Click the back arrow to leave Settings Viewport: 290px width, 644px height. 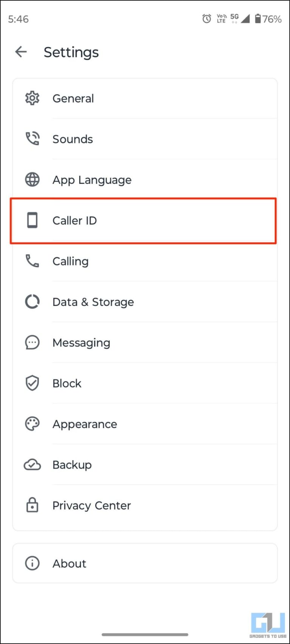21,52
